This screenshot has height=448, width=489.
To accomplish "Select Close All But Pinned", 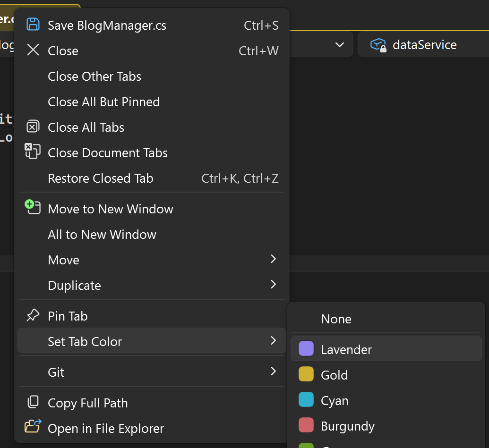I will [103, 101].
